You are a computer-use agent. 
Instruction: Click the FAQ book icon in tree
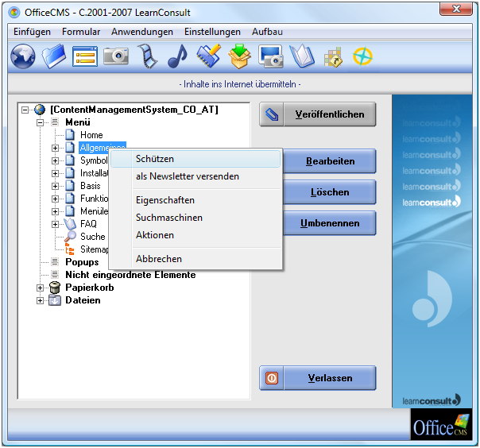(x=70, y=224)
